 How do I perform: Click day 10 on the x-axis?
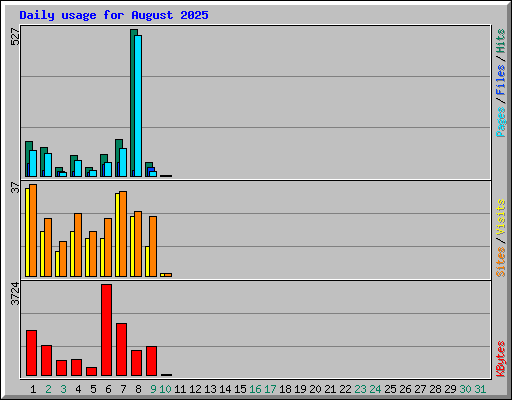click(165, 389)
